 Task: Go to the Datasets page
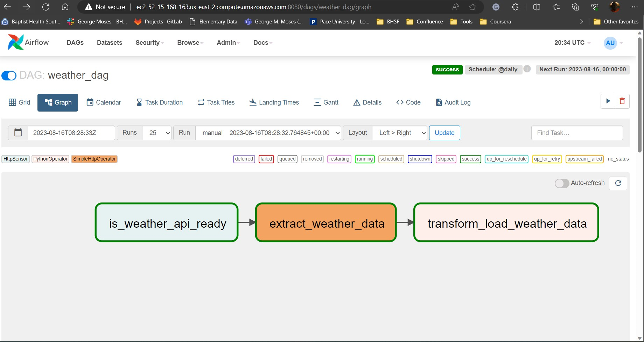[109, 42]
